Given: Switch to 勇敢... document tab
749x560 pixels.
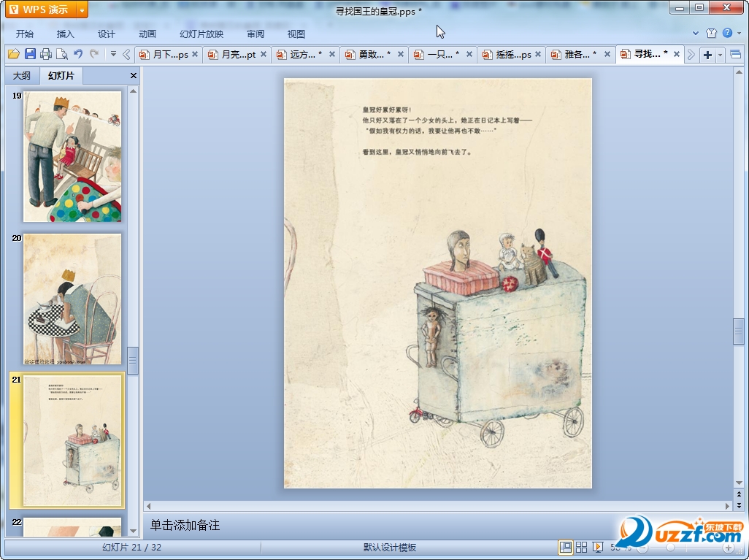Looking at the screenshot, I should (369, 55).
